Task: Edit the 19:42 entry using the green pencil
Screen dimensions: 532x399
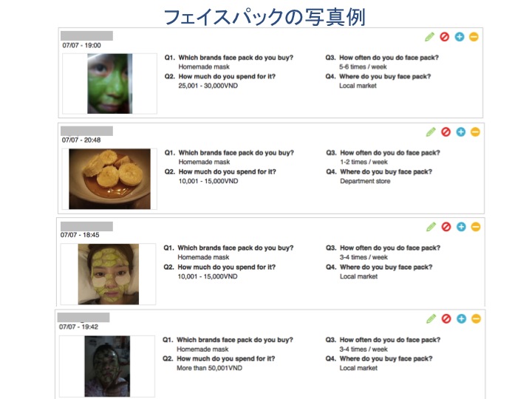Action: tap(431, 318)
